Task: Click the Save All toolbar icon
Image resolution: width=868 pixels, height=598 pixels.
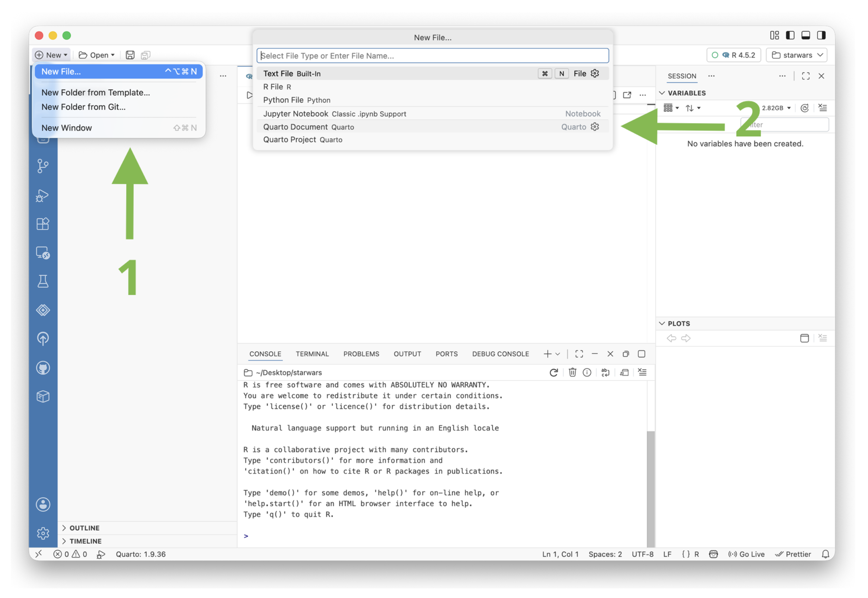Action: coord(146,55)
